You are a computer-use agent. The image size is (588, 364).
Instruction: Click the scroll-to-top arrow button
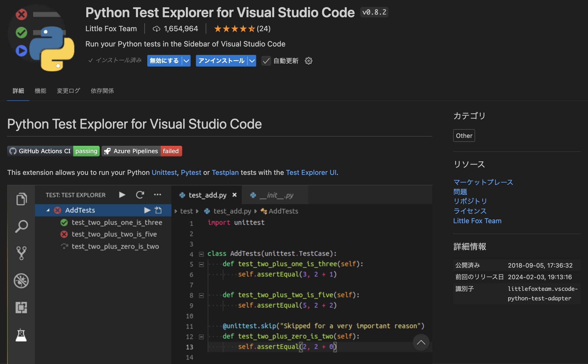(x=421, y=342)
